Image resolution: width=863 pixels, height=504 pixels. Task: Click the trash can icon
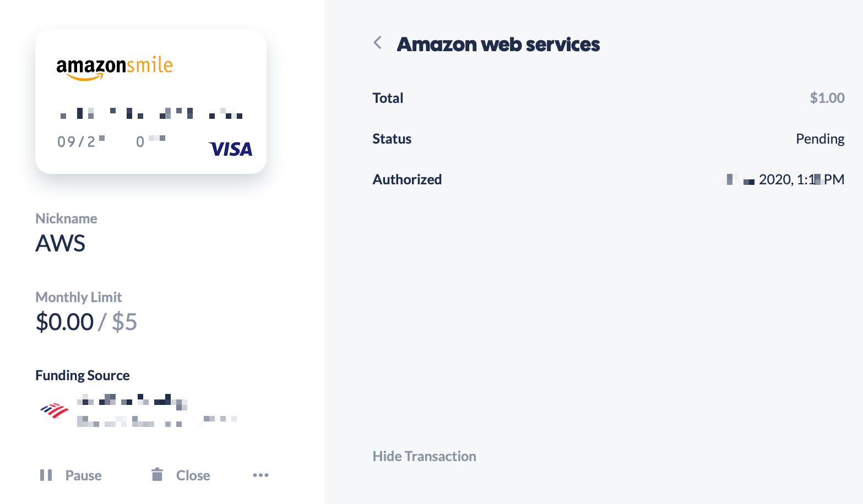point(157,474)
